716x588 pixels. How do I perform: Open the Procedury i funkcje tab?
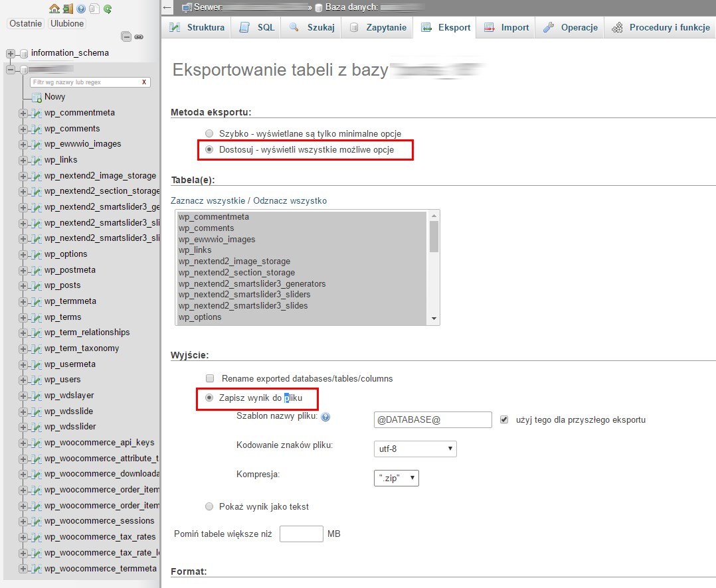661,27
